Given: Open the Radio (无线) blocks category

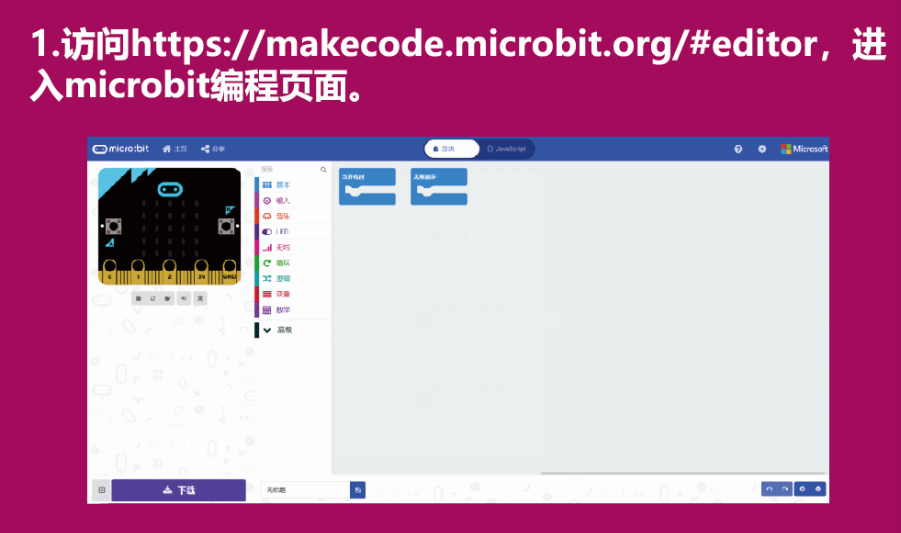Looking at the screenshot, I should 293,247.
